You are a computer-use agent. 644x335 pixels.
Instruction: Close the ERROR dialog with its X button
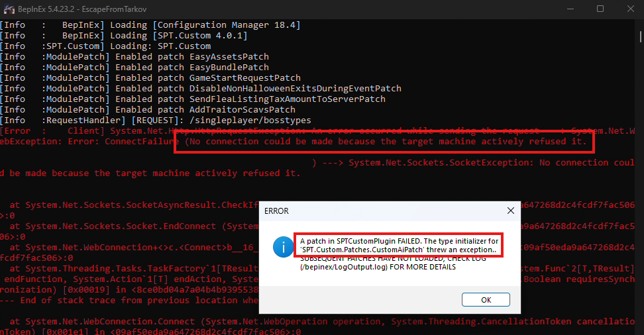coord(511,211)
